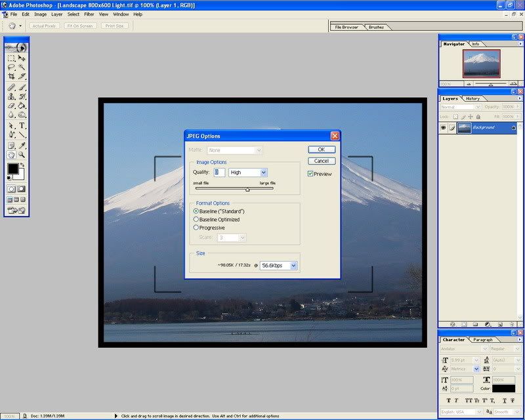Choose the Baseline Optimized format option

pyautogui.click(x=196, y=219)
